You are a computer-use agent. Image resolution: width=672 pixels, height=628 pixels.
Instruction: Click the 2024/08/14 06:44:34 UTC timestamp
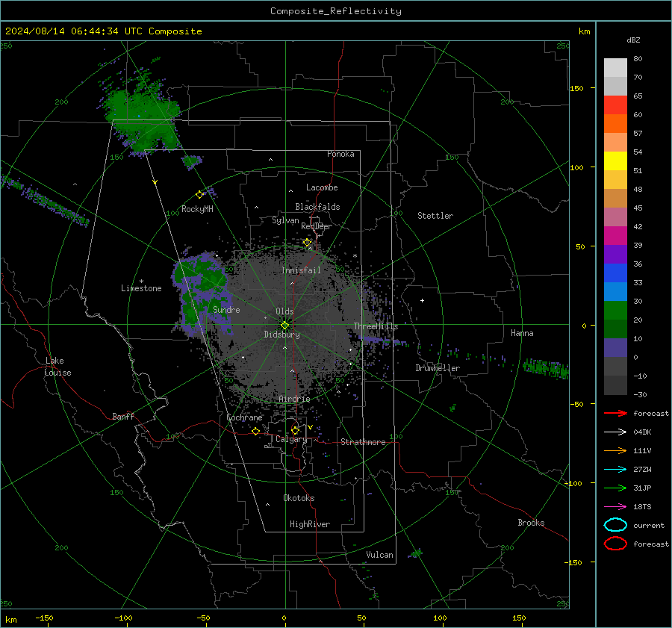click(x=68, y=31)
